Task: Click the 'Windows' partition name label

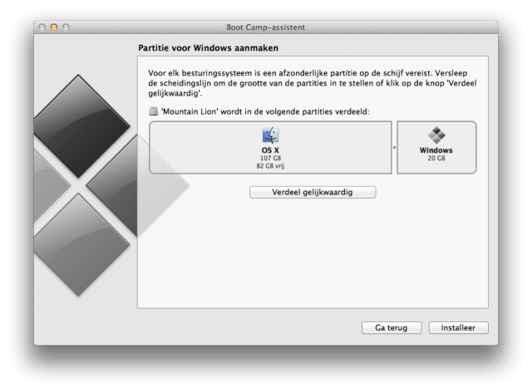Action: tap(436, 150)
